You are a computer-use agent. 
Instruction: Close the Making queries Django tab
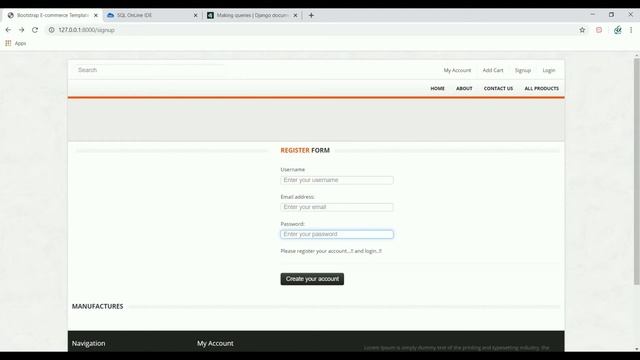tap(296, 15)
